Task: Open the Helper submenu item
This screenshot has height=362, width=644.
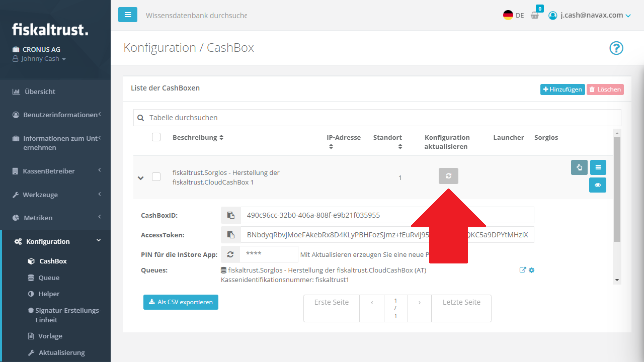Action: pos(49,294)
